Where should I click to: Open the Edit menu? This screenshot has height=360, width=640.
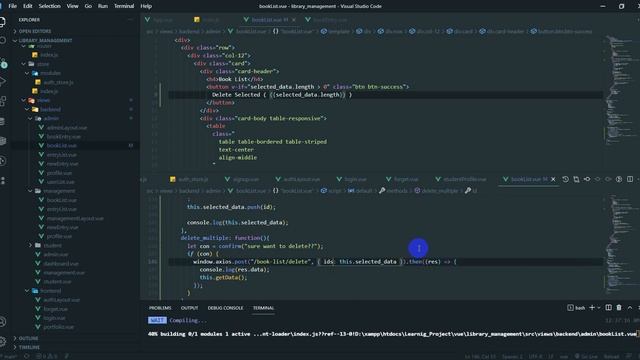pos(27,6)
